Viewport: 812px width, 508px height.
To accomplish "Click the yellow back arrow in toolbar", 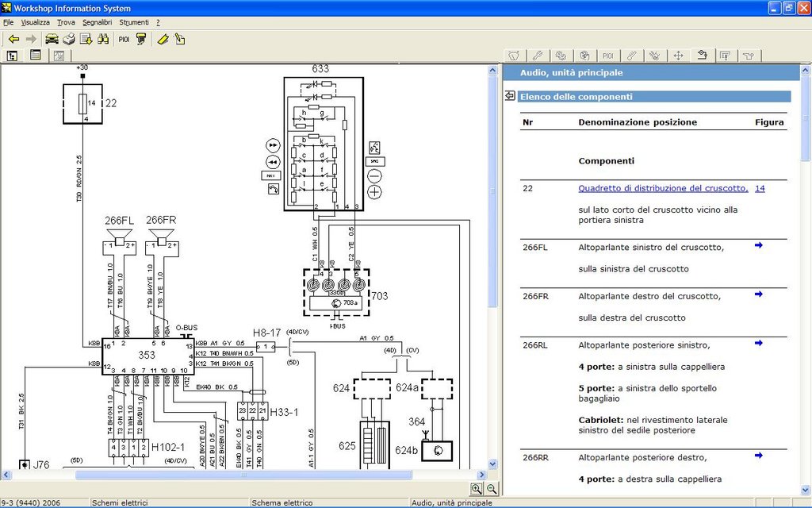I will [13, 39].
